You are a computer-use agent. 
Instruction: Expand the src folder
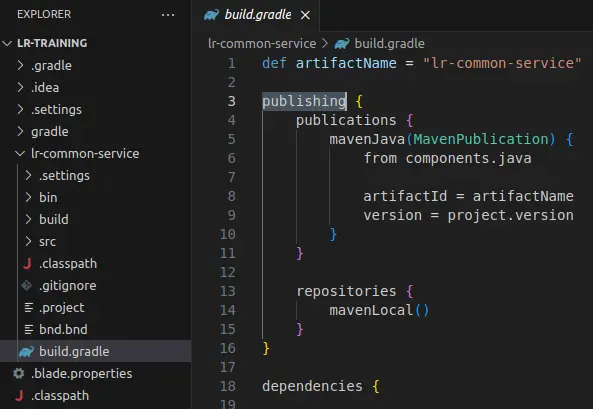tap(28, 241)
